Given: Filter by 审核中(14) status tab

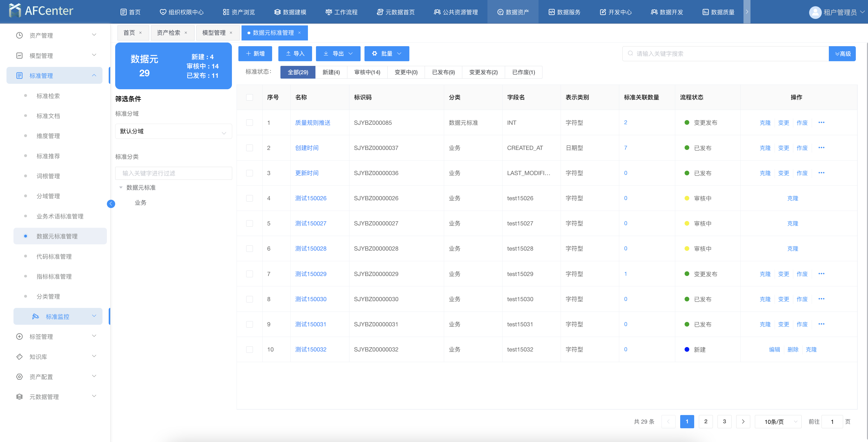Looking at the screenshot, I should [x=367, y=72].
